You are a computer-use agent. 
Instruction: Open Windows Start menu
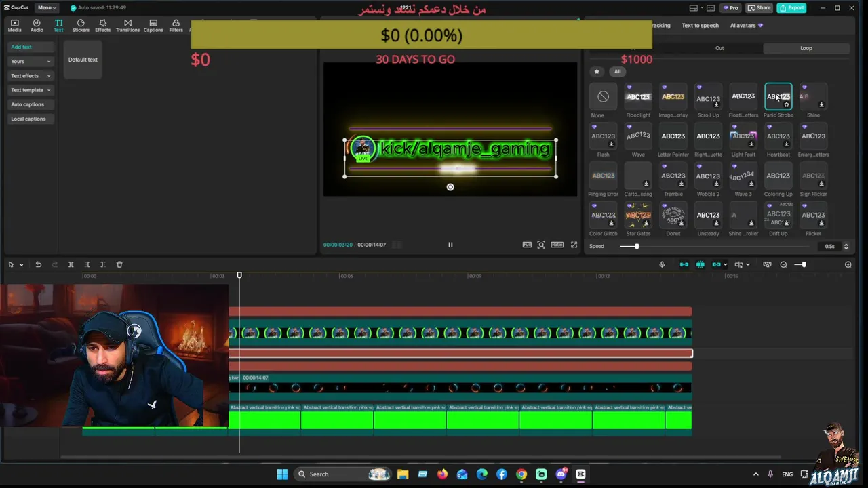282,474
